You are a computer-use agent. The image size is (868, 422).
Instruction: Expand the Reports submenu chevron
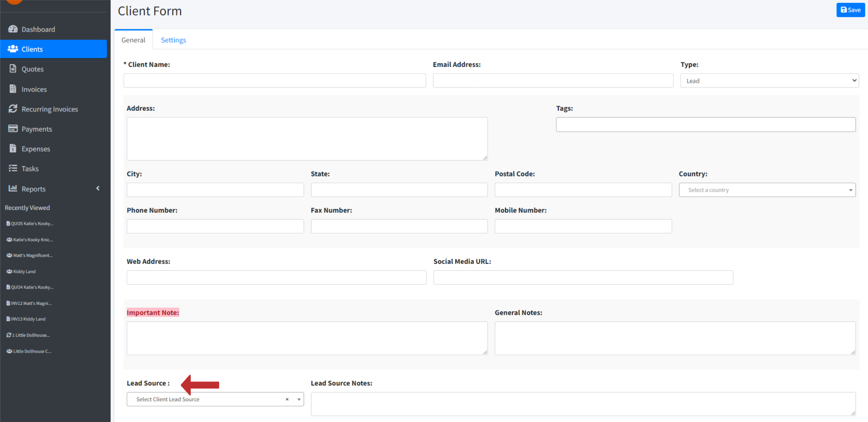coord(98,189)
